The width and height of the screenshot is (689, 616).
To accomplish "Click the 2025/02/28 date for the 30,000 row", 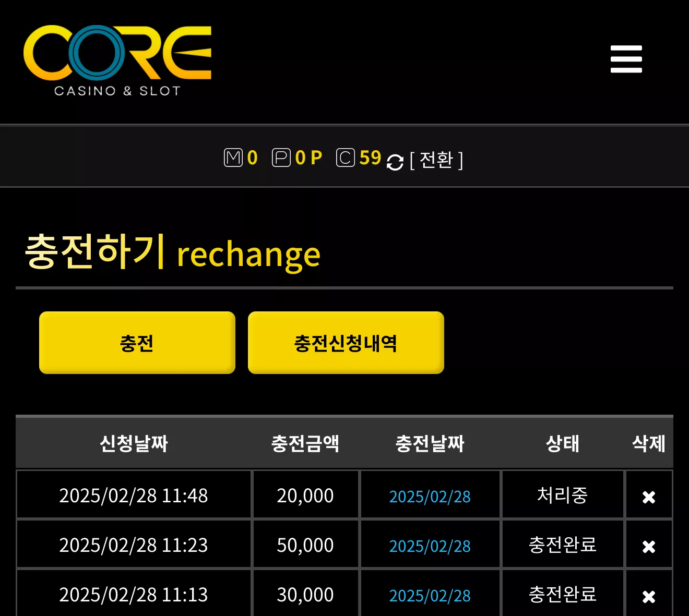I will (430, 596).
